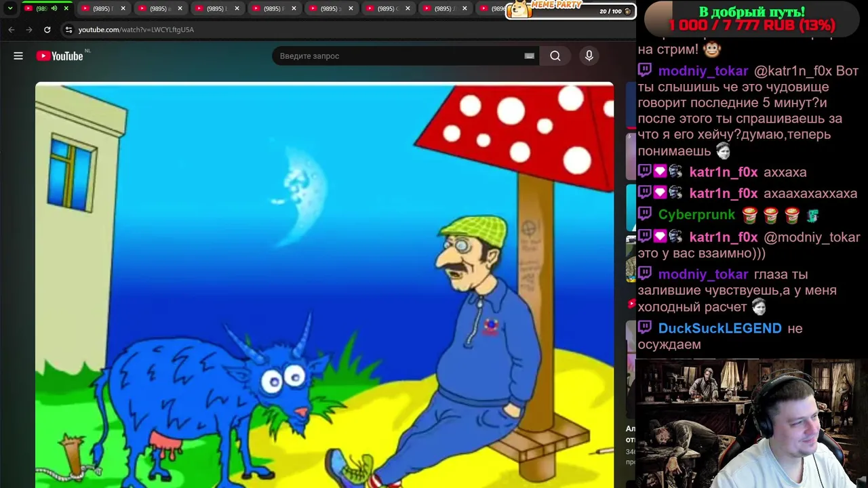This screenshot has width=868, height=488.
Task: Click the Twitch badge beside Cyberprunk
Action: [645, 213]
